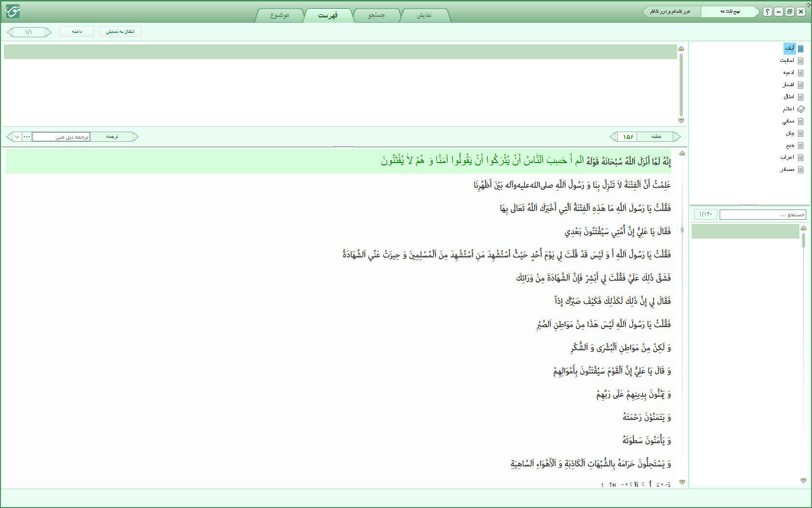The image size is (812, 508).
Task: Click the three-dots button beside translation field
Action: tap(27, 137)
